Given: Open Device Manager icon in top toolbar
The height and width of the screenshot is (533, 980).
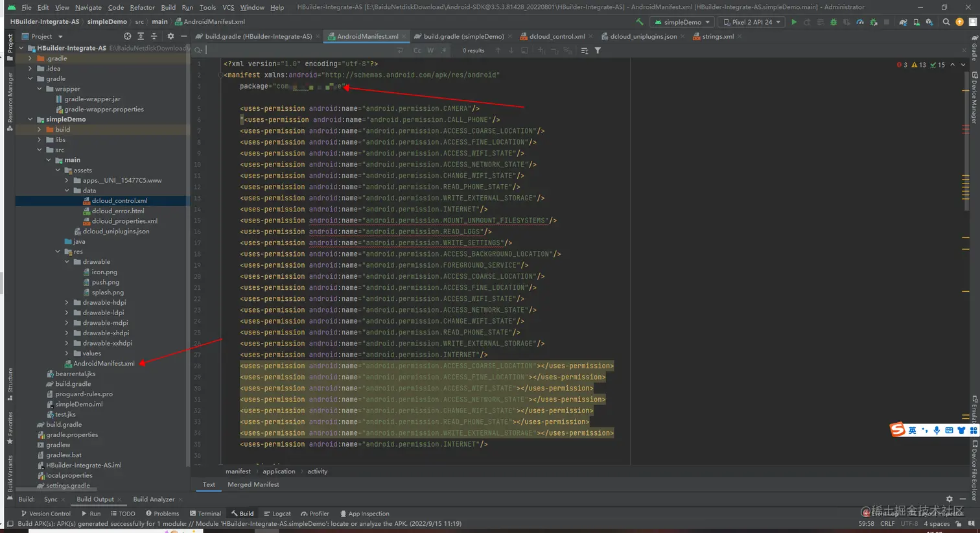Looking at the screenshot, I should [x=916, y=22].
